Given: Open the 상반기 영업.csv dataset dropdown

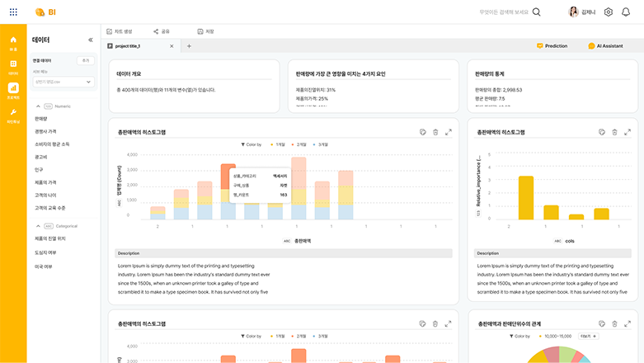Looking at the screenshot, I should tap(63, 82).
